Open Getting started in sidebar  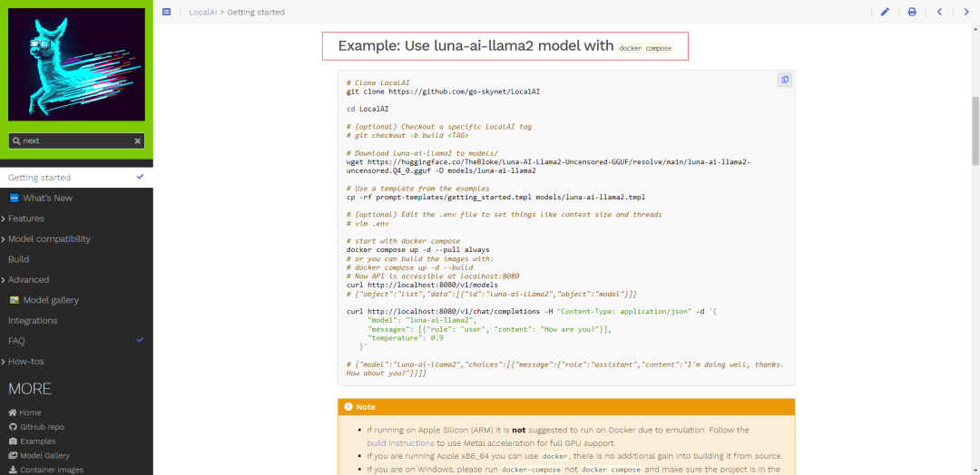pos(76,178)
